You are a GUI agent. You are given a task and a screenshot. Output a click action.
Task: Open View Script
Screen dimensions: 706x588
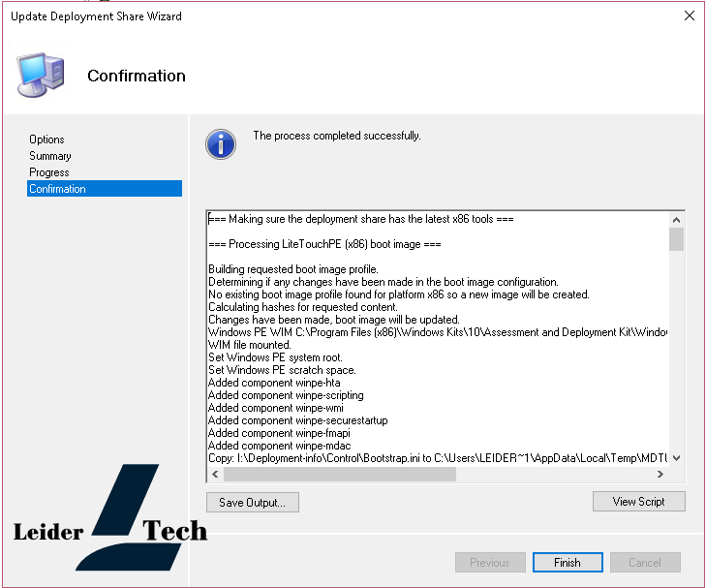coord(638,502)
